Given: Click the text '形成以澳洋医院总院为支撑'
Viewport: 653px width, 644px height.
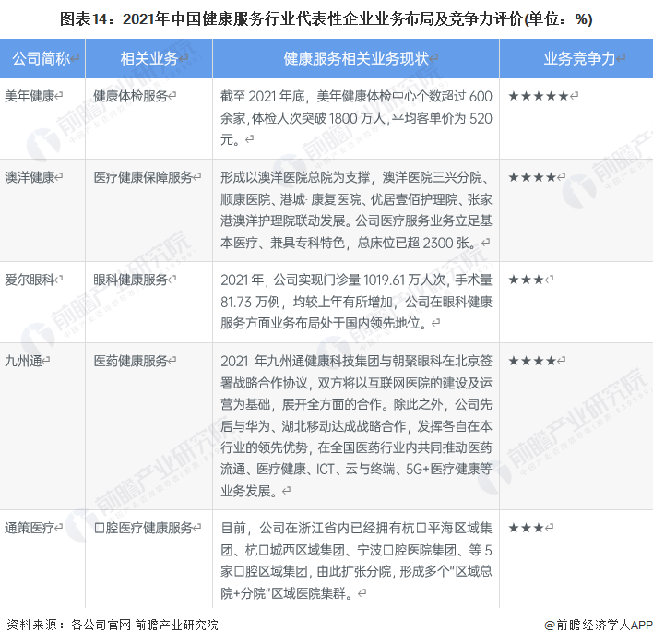Looking at the screenshot, I should coord(295,177).
